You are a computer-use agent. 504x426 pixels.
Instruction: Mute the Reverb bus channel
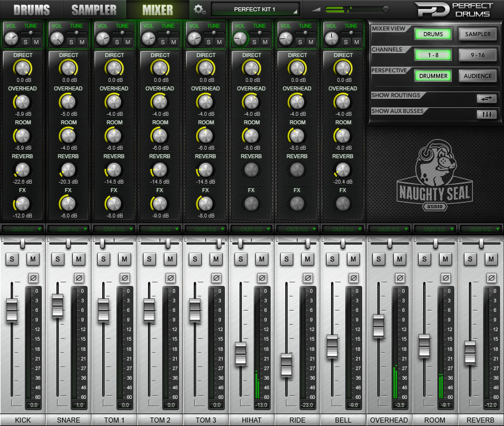[x=491, y=259]
